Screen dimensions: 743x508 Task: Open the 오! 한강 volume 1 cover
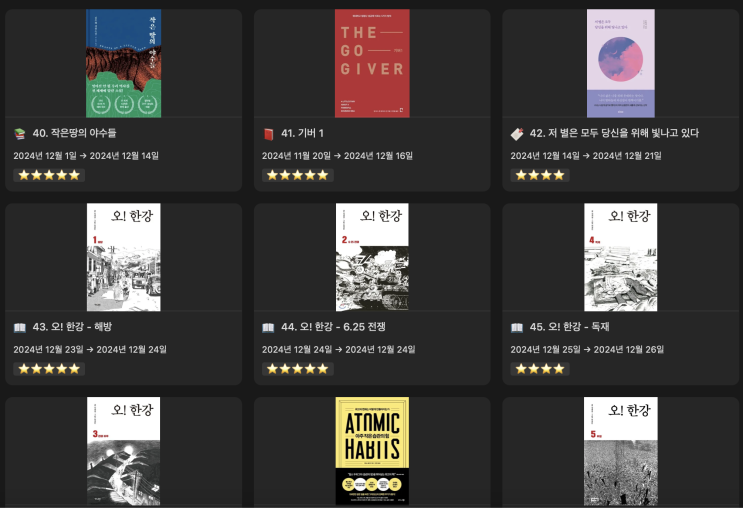point(123,257)
